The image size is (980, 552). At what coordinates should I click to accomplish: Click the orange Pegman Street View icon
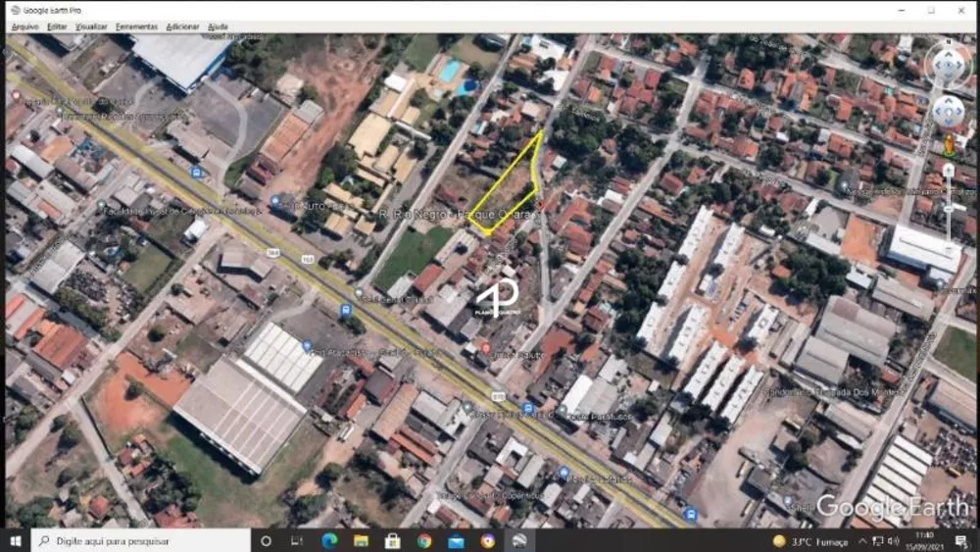[949, 145]
